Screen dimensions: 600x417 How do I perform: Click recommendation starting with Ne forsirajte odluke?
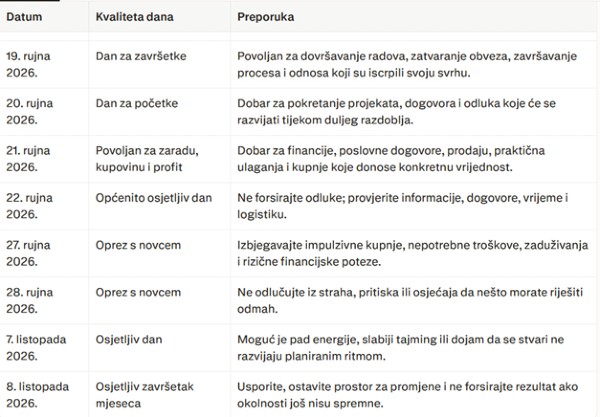403,206
